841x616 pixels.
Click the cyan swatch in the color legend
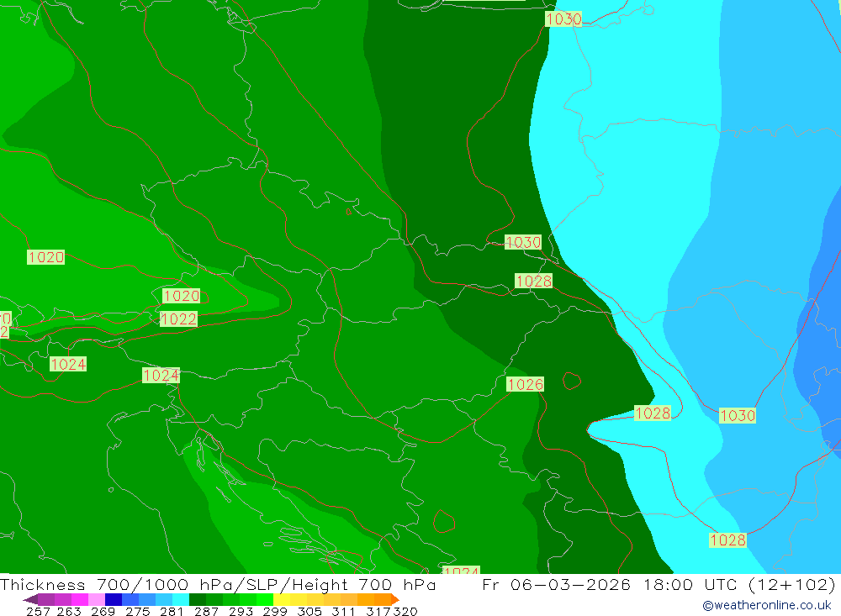pyautogui.click(x=181, y=599)
